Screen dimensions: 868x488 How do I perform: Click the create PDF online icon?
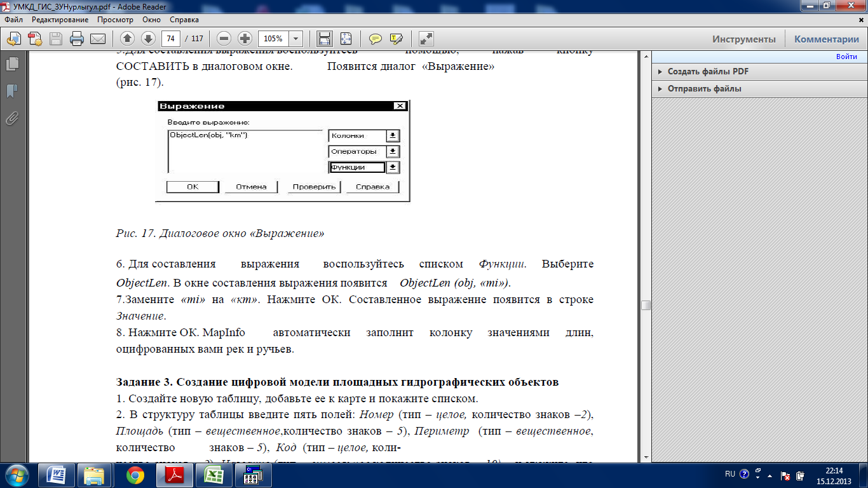(35, 38)
